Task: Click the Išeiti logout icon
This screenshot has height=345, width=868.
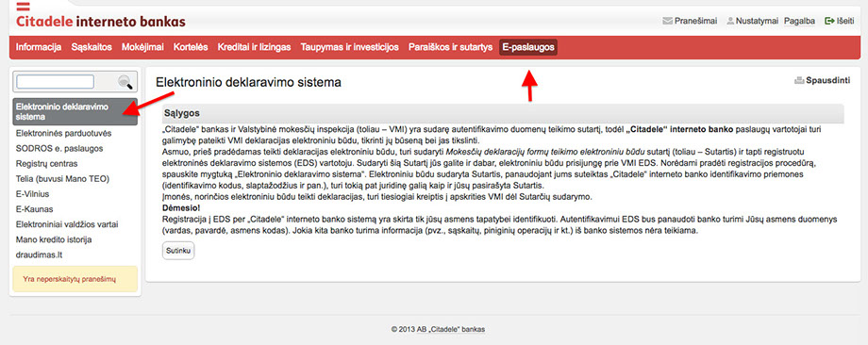Action: pos(829,21)
